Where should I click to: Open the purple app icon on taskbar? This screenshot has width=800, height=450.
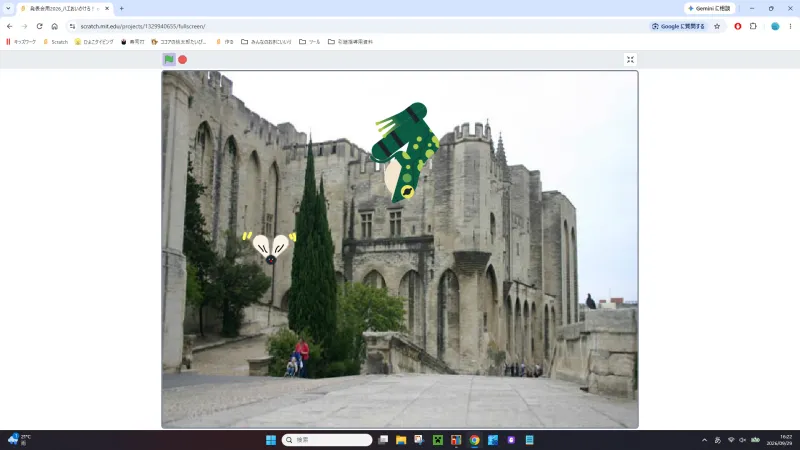[511, 440]
